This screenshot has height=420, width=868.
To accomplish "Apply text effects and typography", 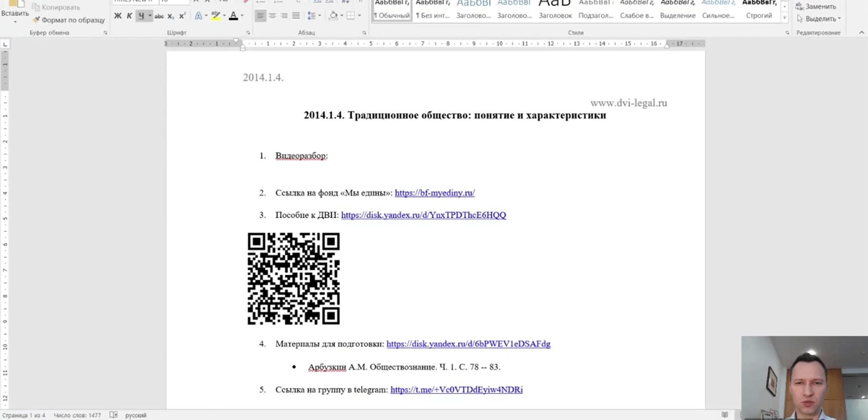I will click(198, 16).
